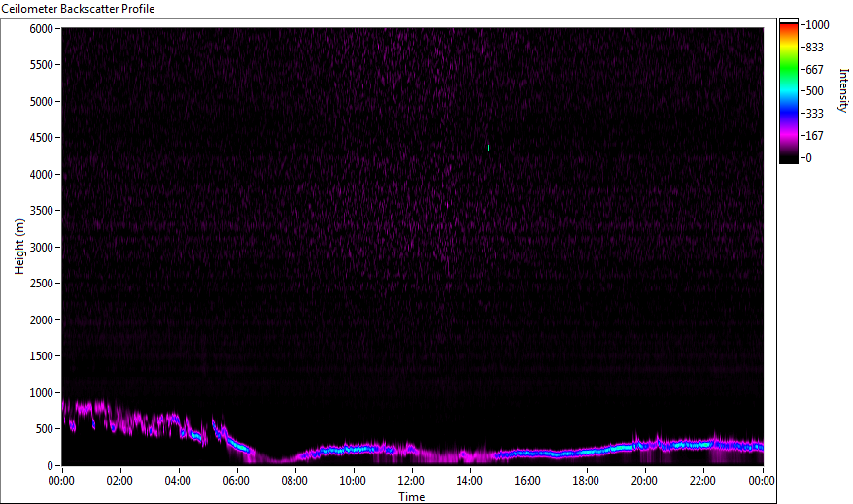
Task: Click the Ceilometer Backscatter Profile title
Action: click(79, 9)
